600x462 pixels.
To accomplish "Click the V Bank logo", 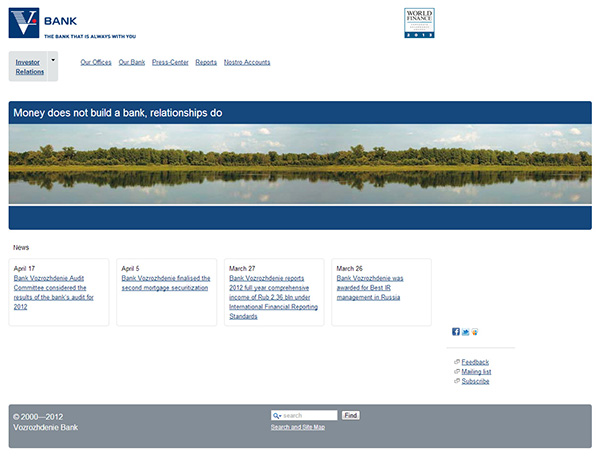I will coord(24,23).
